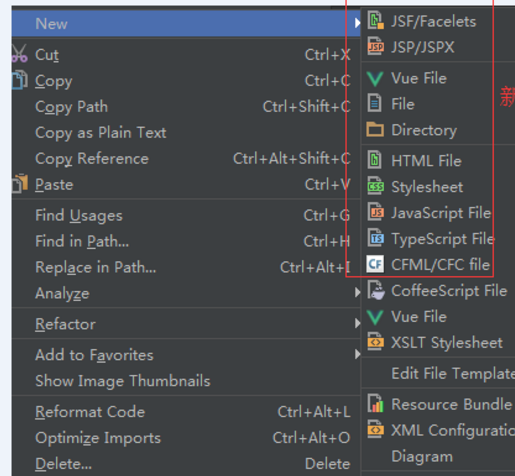Viewport: 515px width, 476px height.
Task: Choose Find in Path menu entry
Action: click(186, 241)
